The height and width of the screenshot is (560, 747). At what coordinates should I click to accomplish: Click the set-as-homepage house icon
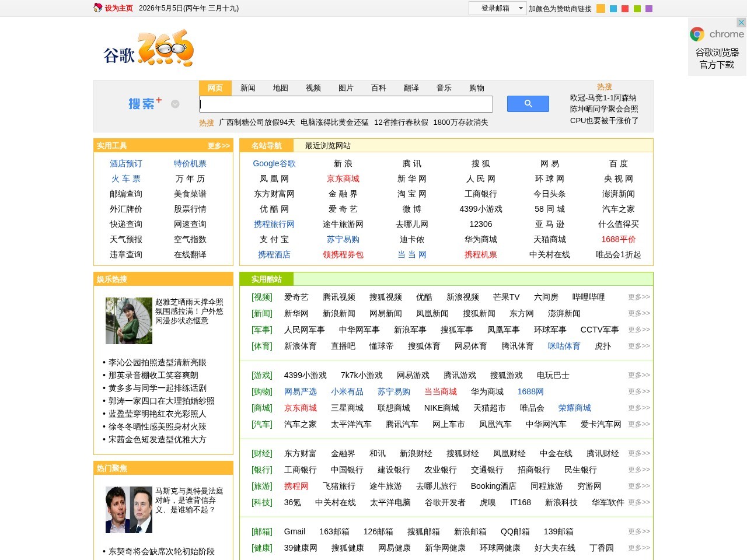[98, 8]
